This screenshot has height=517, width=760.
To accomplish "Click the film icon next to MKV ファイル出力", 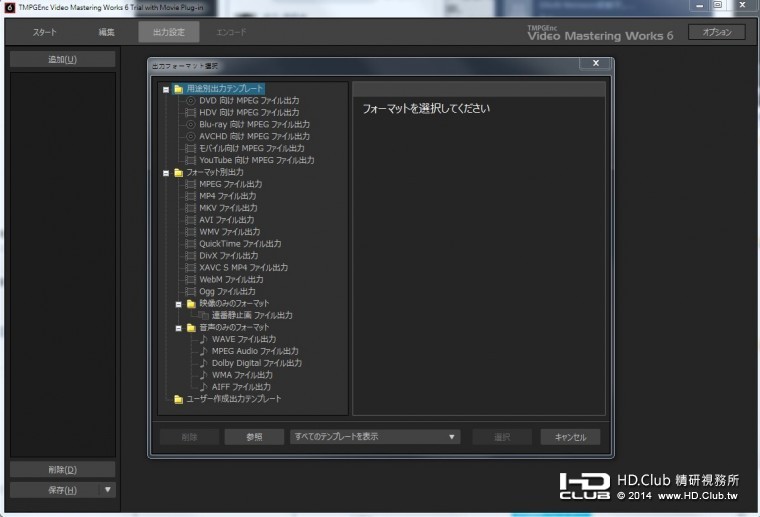I will tap(190, 208).
